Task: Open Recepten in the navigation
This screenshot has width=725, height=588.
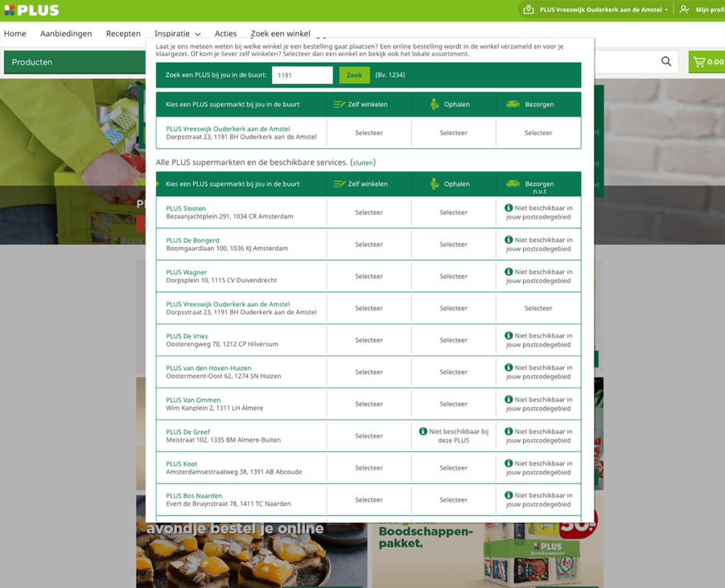Action: 123,34
